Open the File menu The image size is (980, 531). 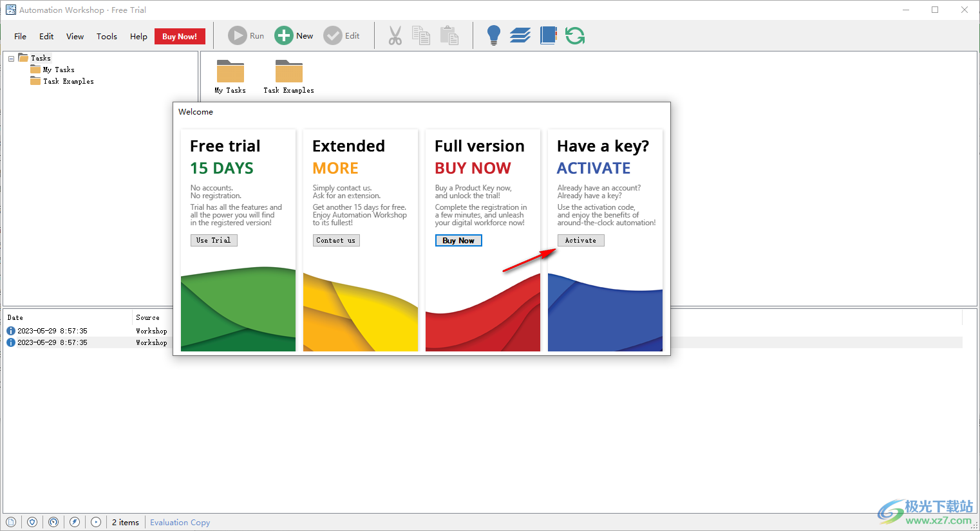point(21,36)
